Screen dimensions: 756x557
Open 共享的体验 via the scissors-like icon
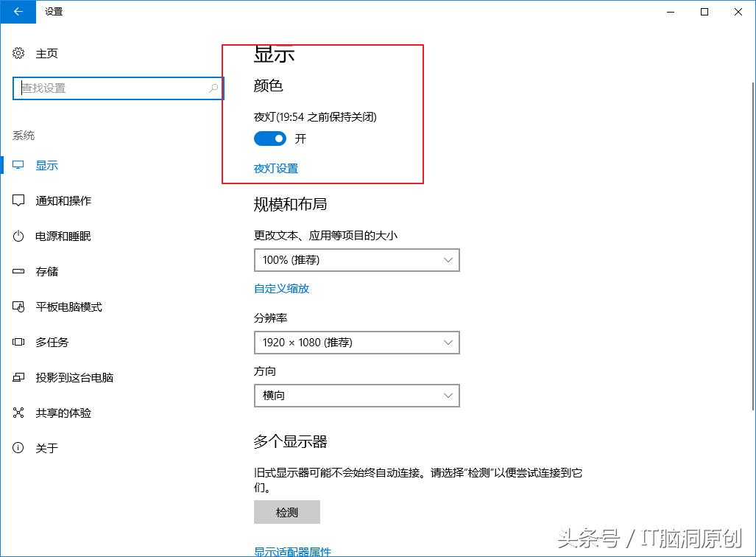click(x=18, y=413)
